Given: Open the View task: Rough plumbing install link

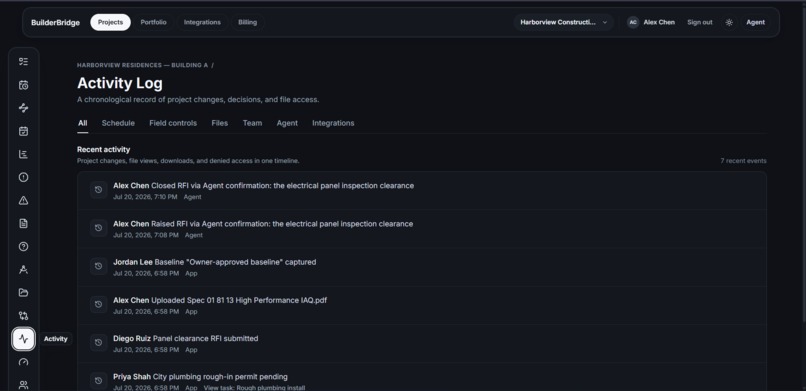Looking at the screenshot, I should [x=254, y=388].
